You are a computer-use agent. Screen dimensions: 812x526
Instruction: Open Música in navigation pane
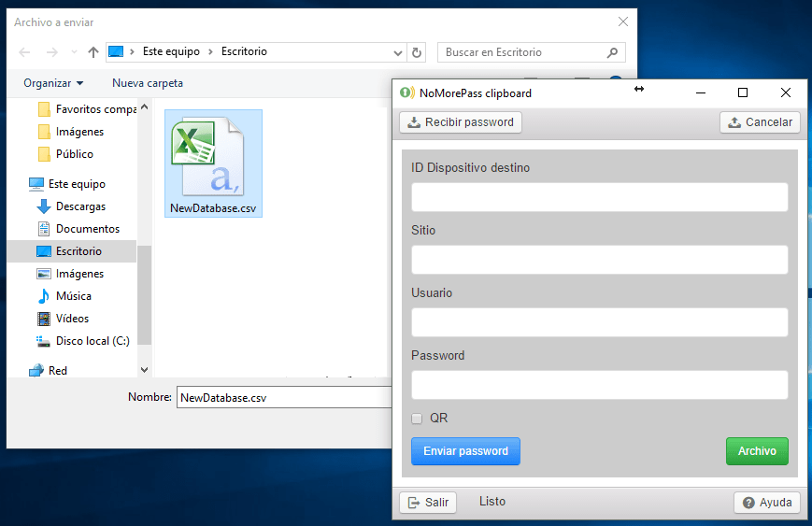point(64,295)
